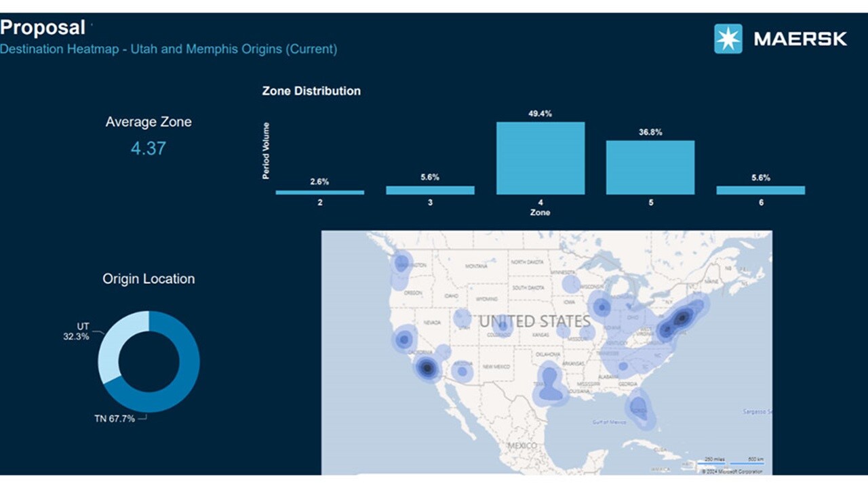Click the TN 67.7% donut label
Viewport: 868px width, 488px height.
pyautogui.click(x=114, y=419)
